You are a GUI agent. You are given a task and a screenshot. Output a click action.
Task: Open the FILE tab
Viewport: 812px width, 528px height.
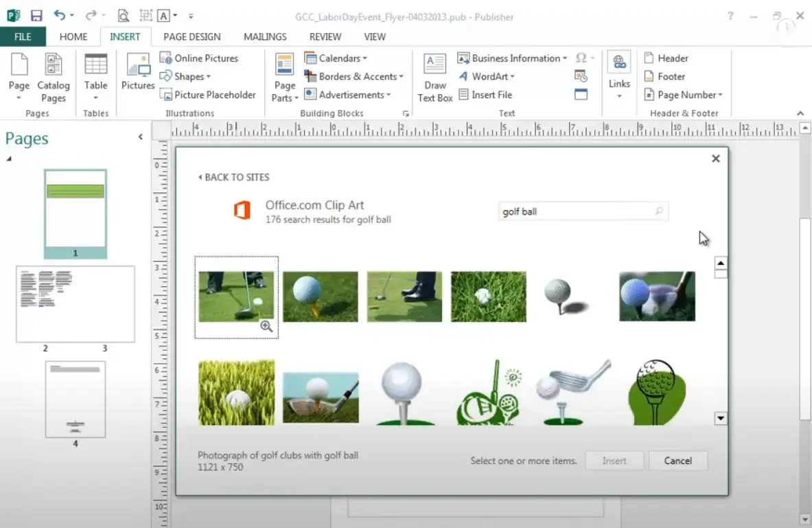click(x=23, y=36)
